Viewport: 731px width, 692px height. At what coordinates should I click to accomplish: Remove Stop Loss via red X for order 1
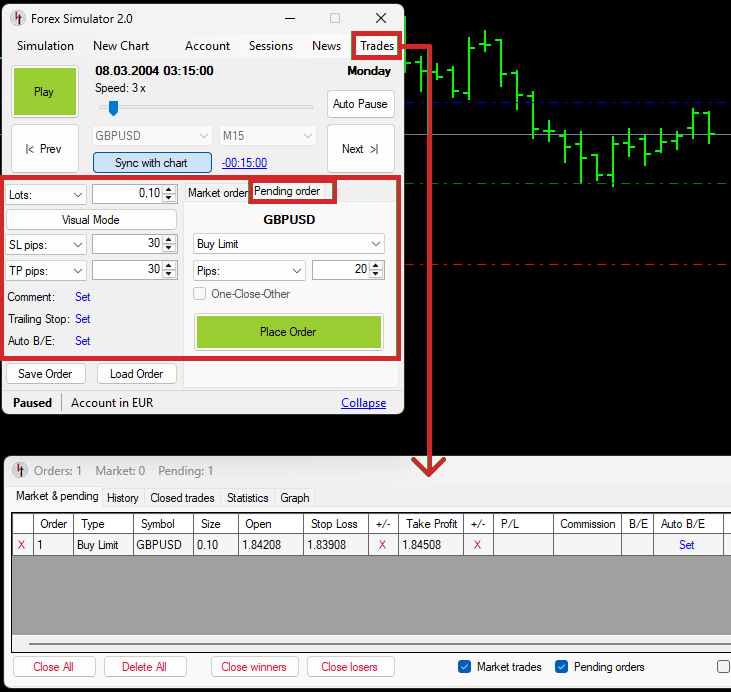382,545
